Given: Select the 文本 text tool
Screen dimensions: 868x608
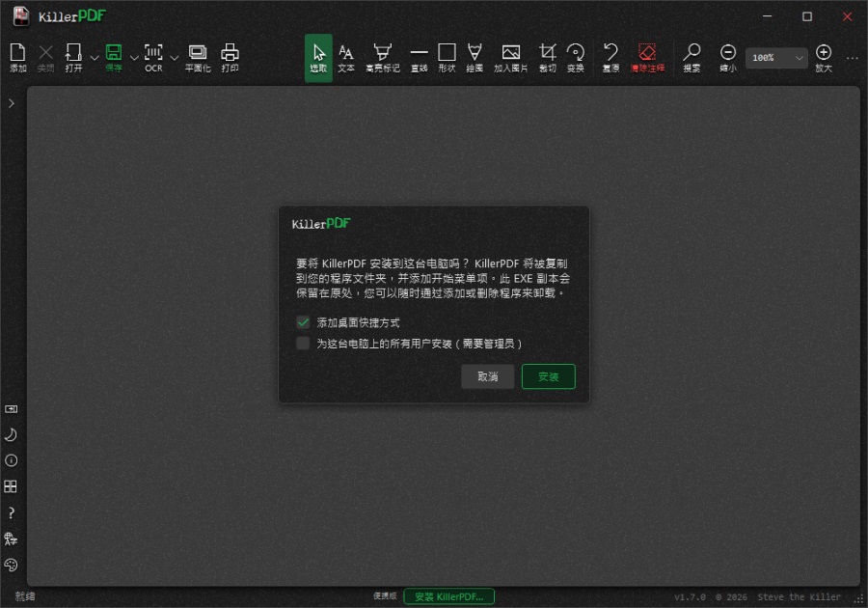Looking at the screenshot, I should pyautogui.click(x=346, y=58).
